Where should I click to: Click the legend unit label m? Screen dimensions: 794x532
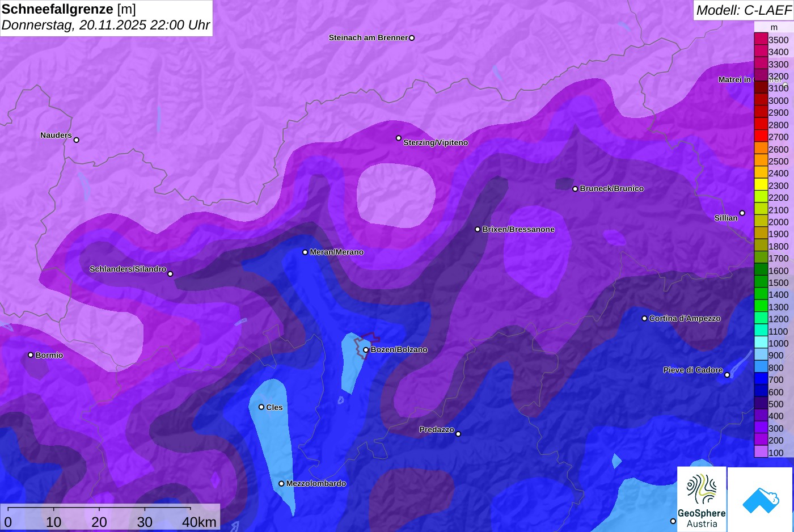774,27
